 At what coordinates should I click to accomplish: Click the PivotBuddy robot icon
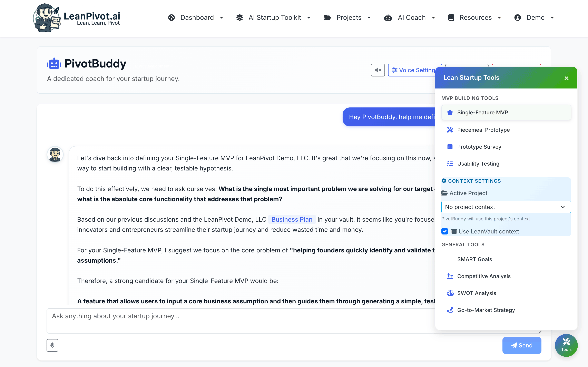[x=54, y=63]
